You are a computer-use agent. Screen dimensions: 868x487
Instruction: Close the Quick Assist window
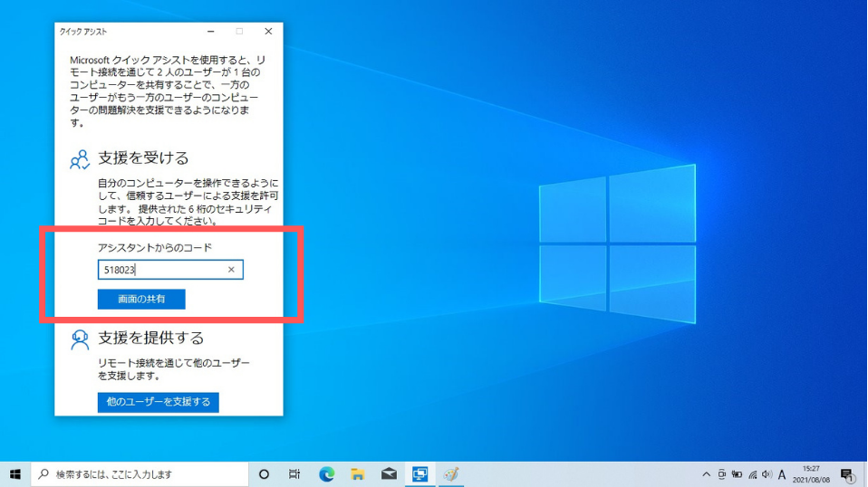(x=268, y=32)
